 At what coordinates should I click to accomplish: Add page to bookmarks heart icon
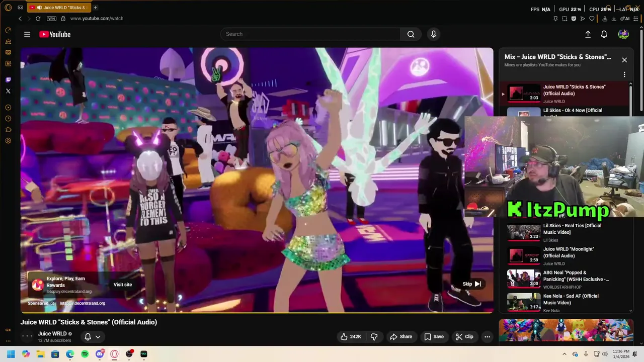(592, 19)
